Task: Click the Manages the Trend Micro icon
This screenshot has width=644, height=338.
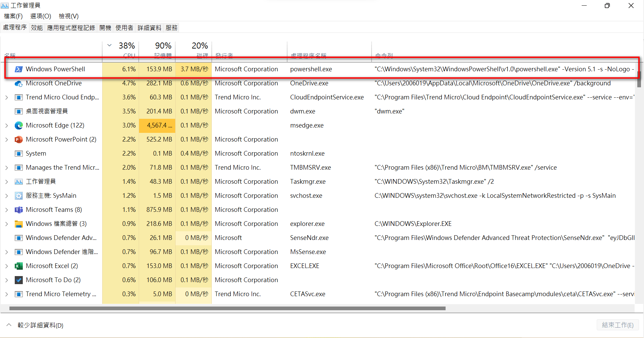Action: [19, 168]
